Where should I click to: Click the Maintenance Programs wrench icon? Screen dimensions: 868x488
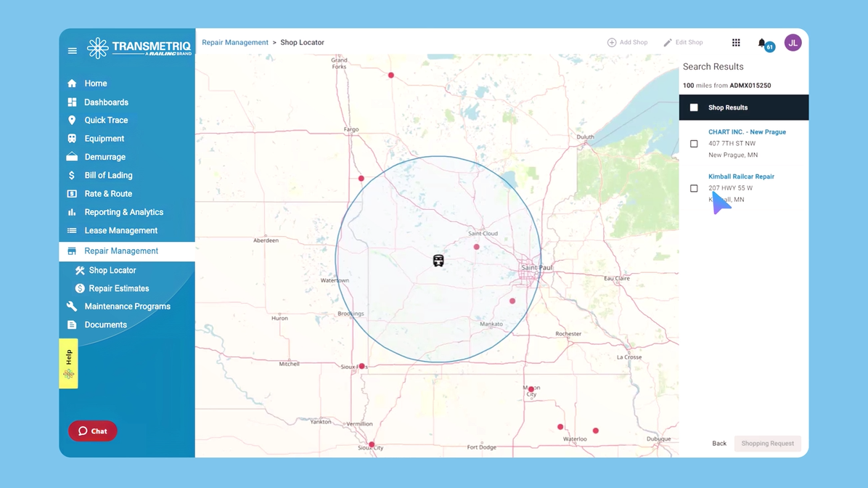coord(72,306)
